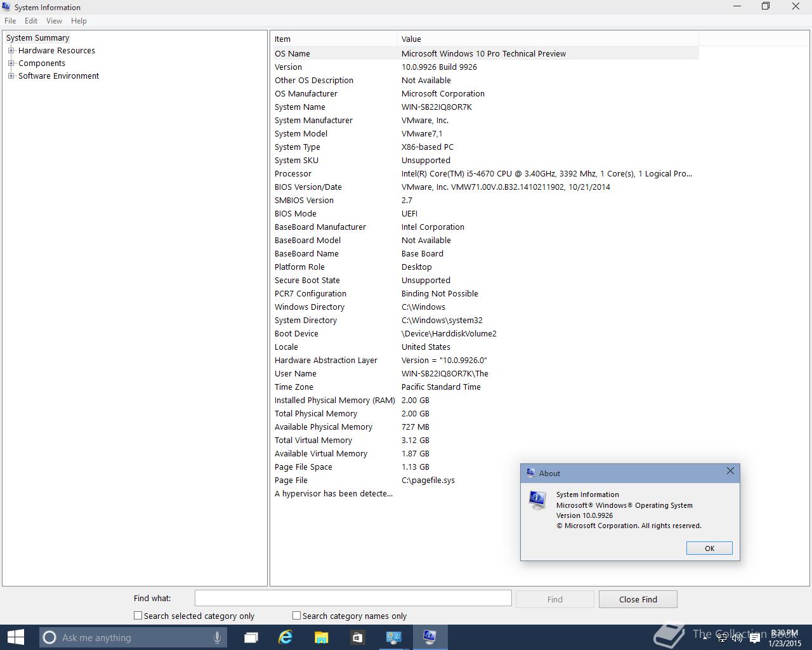Image resolution: width=812 pixels, height=650 pixels.
Task: Show hidden system tray icons arrow
Action: point(705,638)
